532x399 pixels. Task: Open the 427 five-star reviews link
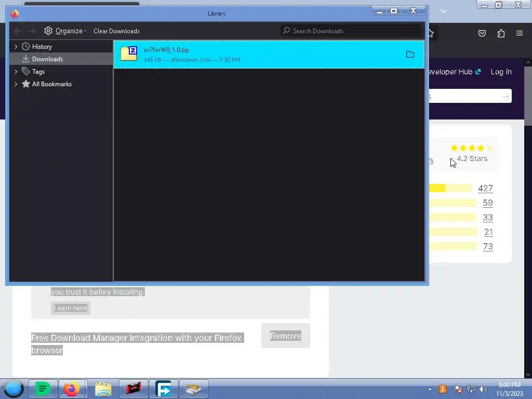pos(485,188)
